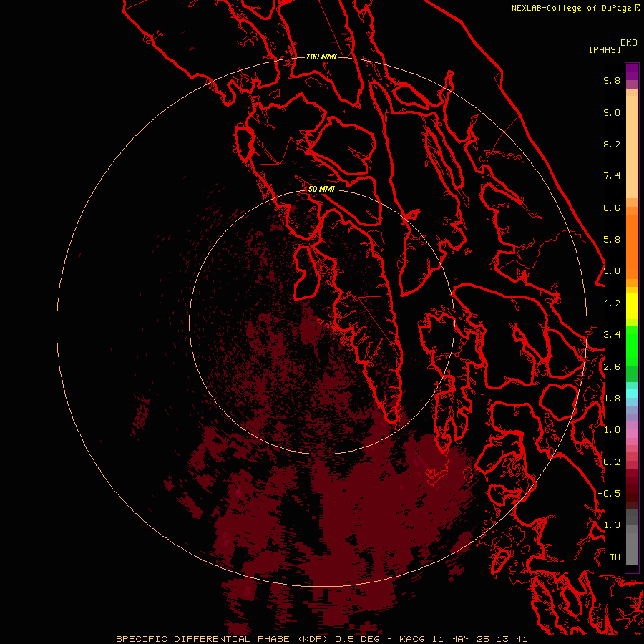Click the pink band of color scale
644x644 pixels.
632,434
